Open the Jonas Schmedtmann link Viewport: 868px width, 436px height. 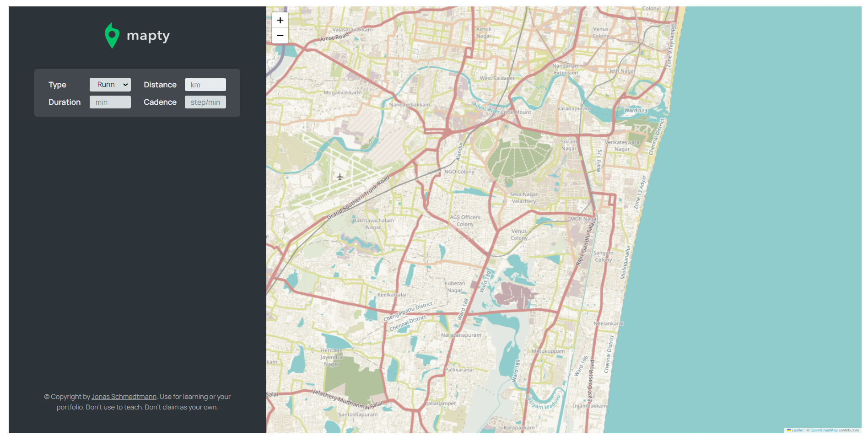click(124, 397)
